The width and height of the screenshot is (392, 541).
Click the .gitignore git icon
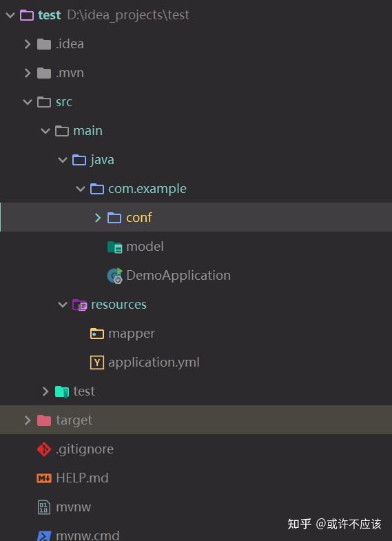coord(44,449)
